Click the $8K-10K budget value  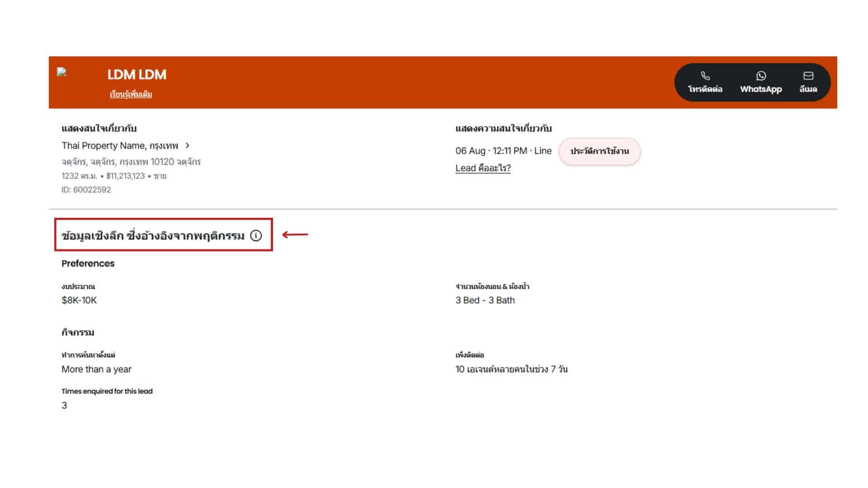tap(79, 300)
